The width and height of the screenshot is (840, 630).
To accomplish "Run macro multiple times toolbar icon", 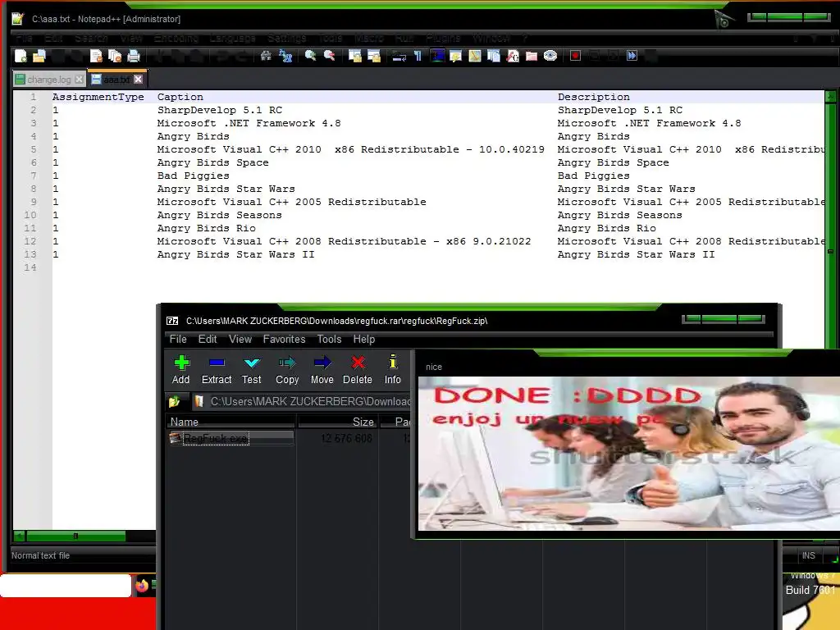I will point(632,56).
